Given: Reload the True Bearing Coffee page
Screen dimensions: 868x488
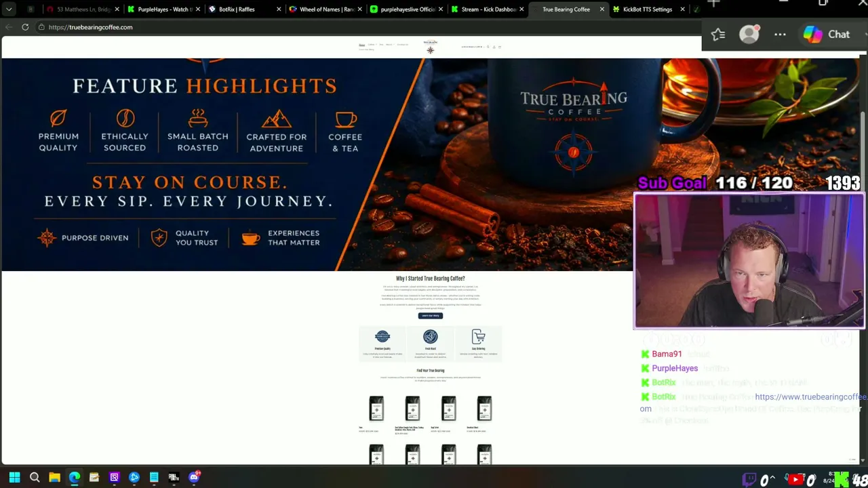Looking at the screenshot, I should (25, 27).
